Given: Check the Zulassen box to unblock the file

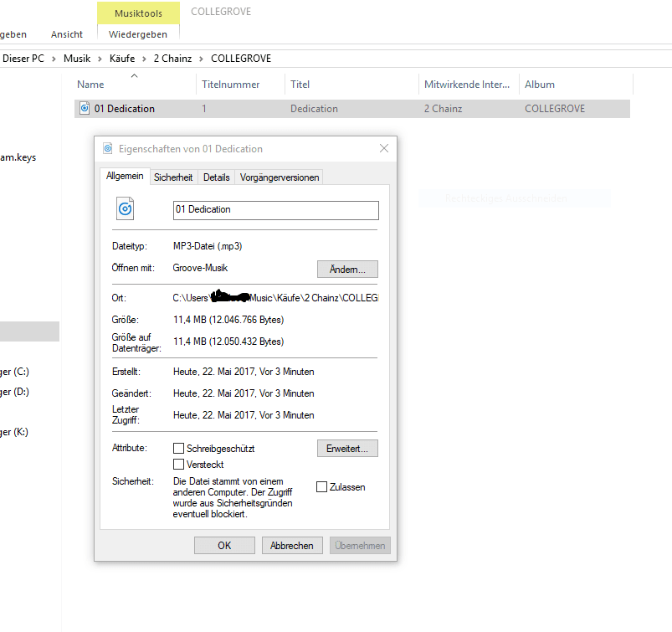Looking at the screenshot, I should tap(321, 487).
